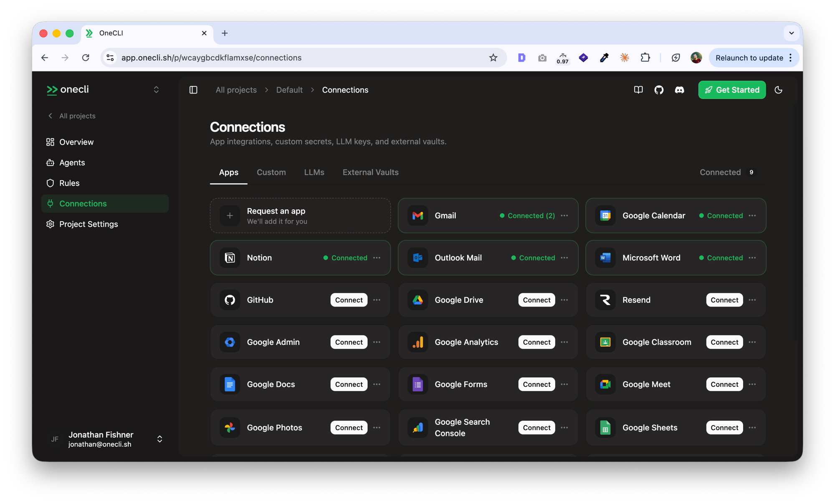Click the Gmail app icon
835x504 pixels.
coord(417,216)
